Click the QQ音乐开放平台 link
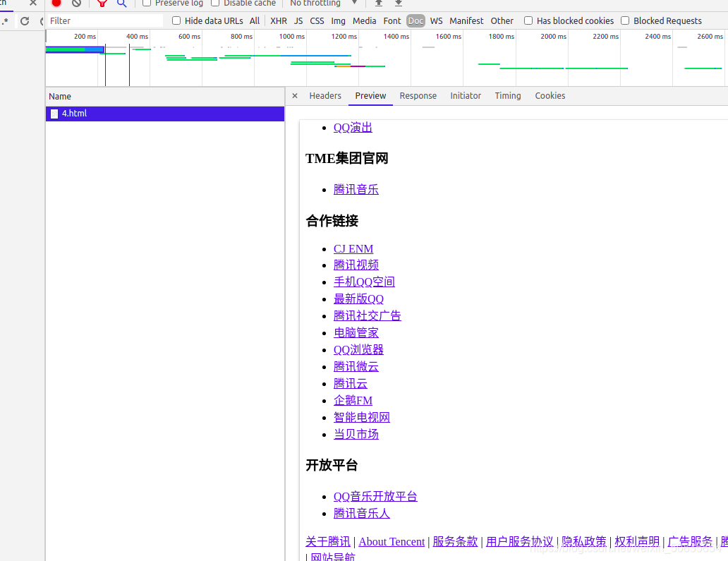The height and width of the screenshot is (561, 728). (375, 497)
